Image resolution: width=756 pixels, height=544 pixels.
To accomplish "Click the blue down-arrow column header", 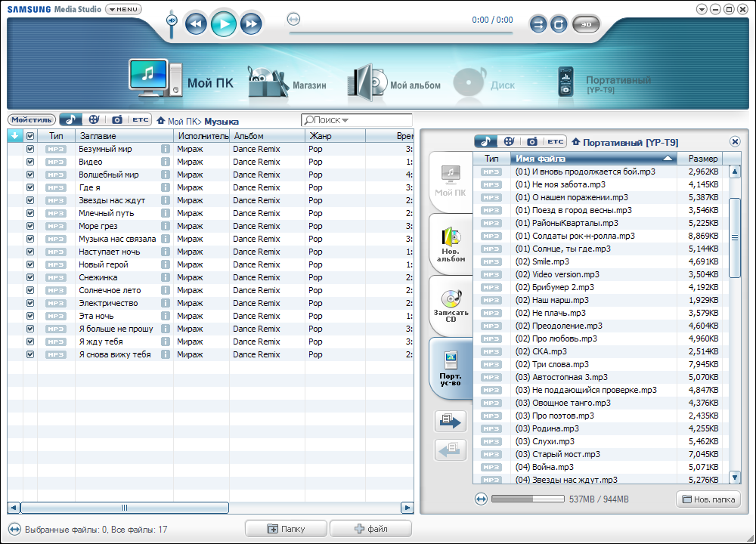I will [15, 136].
